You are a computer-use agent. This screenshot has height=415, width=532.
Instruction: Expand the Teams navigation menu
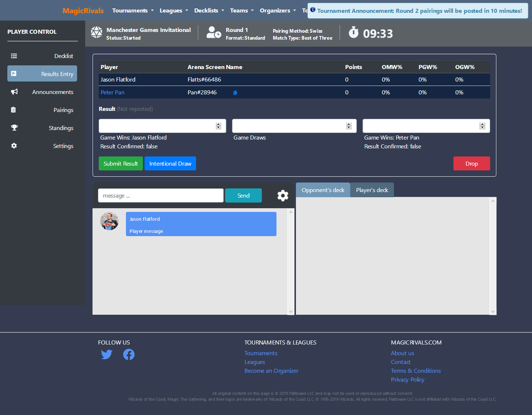(242, 10)
